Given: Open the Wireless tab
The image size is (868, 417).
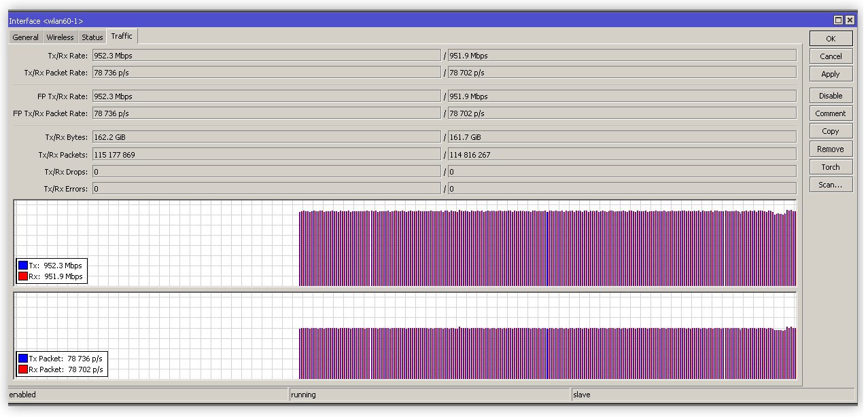Looking at the screenshot, I should coord(60,37).
